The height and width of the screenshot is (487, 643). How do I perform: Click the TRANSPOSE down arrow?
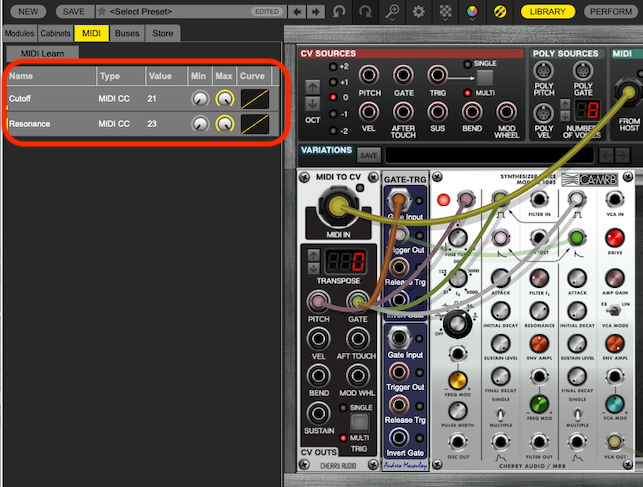314,269
